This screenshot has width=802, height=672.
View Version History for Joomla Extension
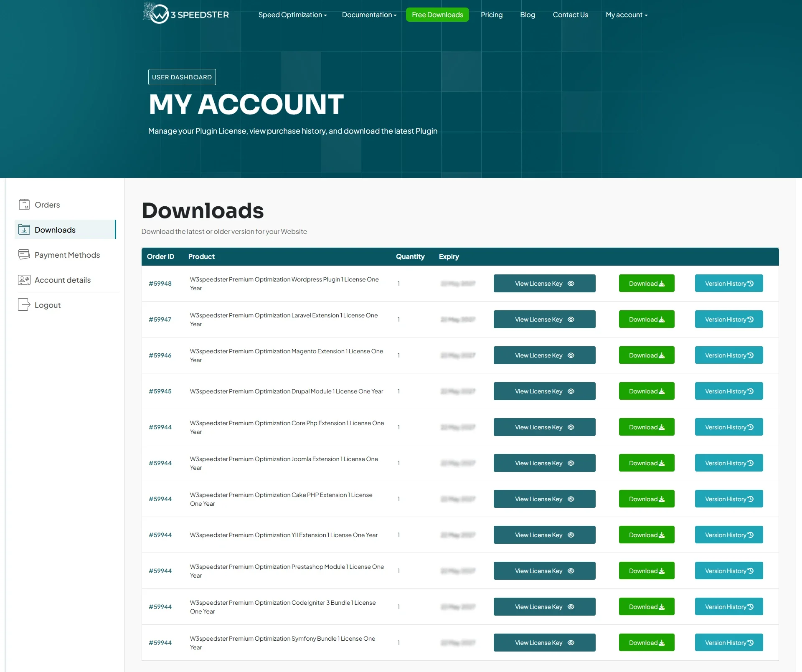[x=729, y=463]
